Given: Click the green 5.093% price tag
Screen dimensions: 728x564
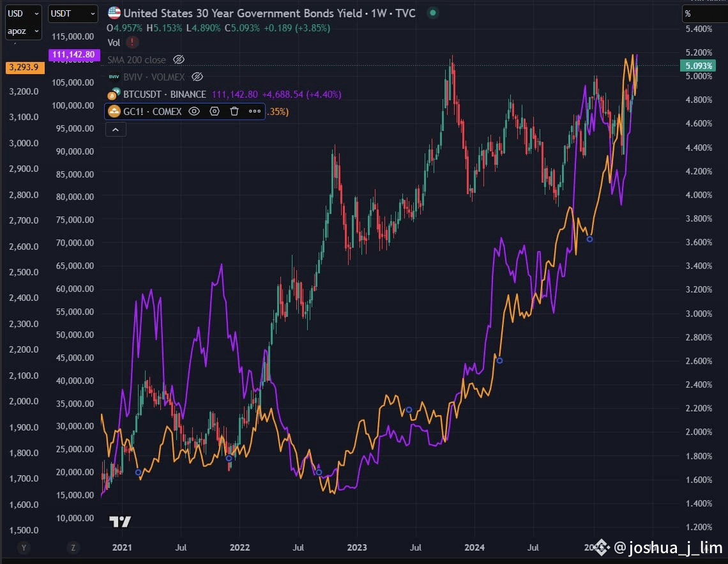Looking at the screenshot, I should click(x=698, y=65).
